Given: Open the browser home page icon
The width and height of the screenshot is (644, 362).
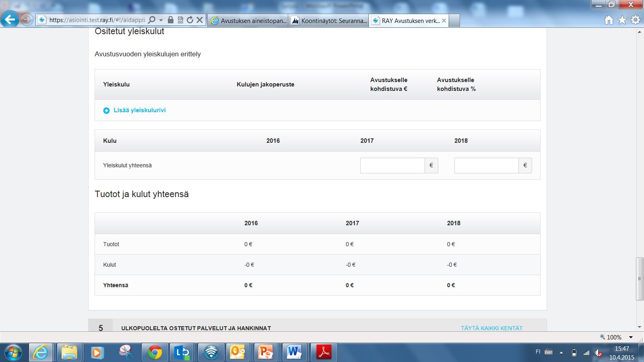Looking at the screenshot, I should pyautogui.click(x=609, y=20).
